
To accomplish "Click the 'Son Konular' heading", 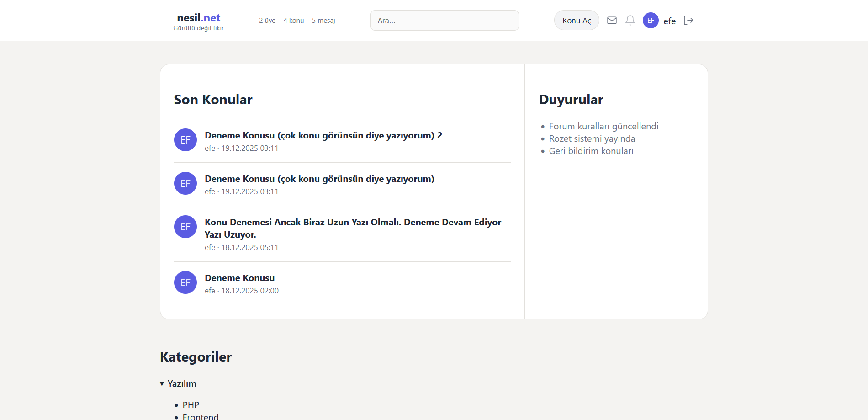I will click(213, 100).
